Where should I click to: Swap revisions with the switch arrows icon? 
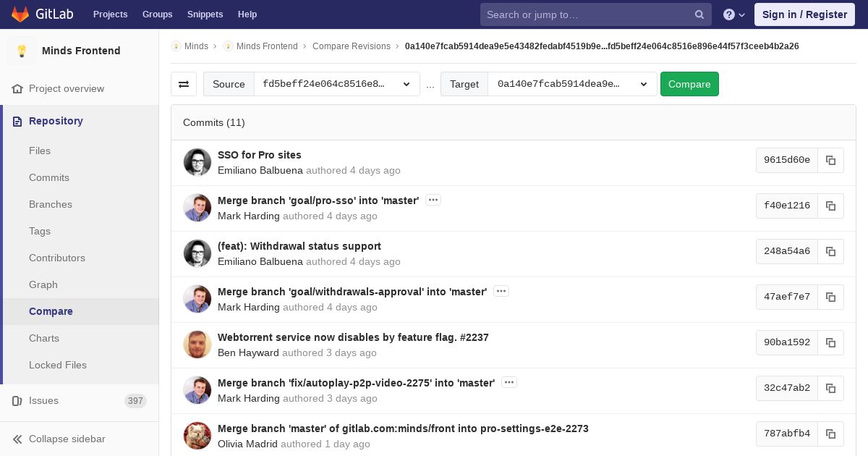coord(184,84)
